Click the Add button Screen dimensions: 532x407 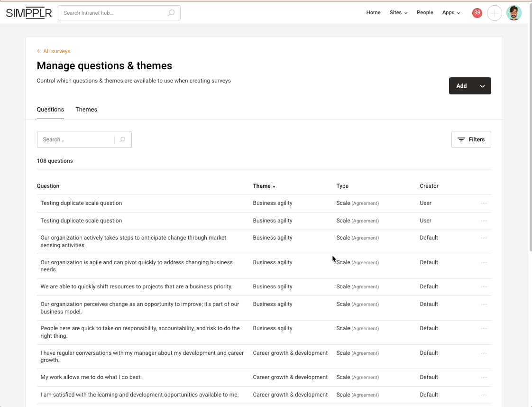coord(461,86)
